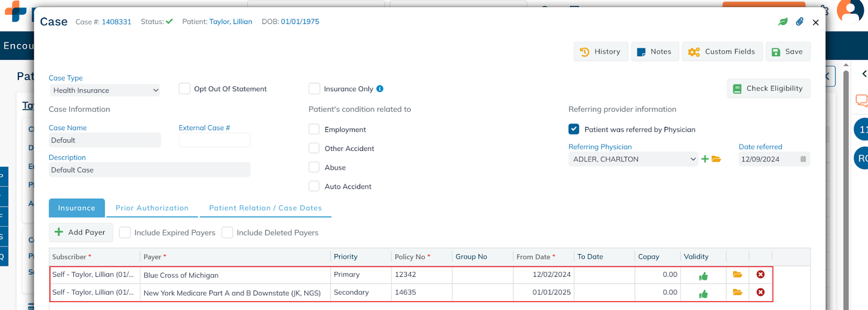
Task: Add a new referring physician with plus icon
Action: (705, 159)
